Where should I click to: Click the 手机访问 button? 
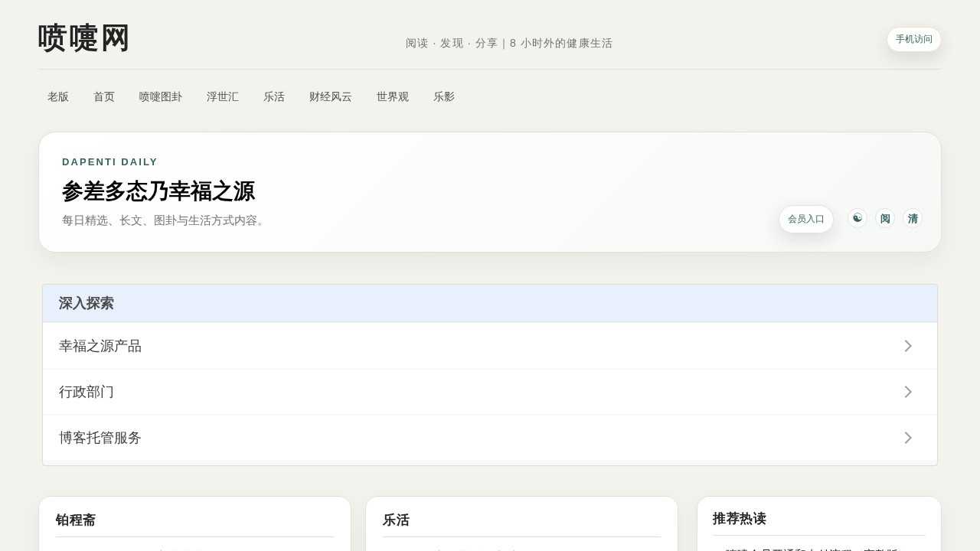(x=914, y=40)
